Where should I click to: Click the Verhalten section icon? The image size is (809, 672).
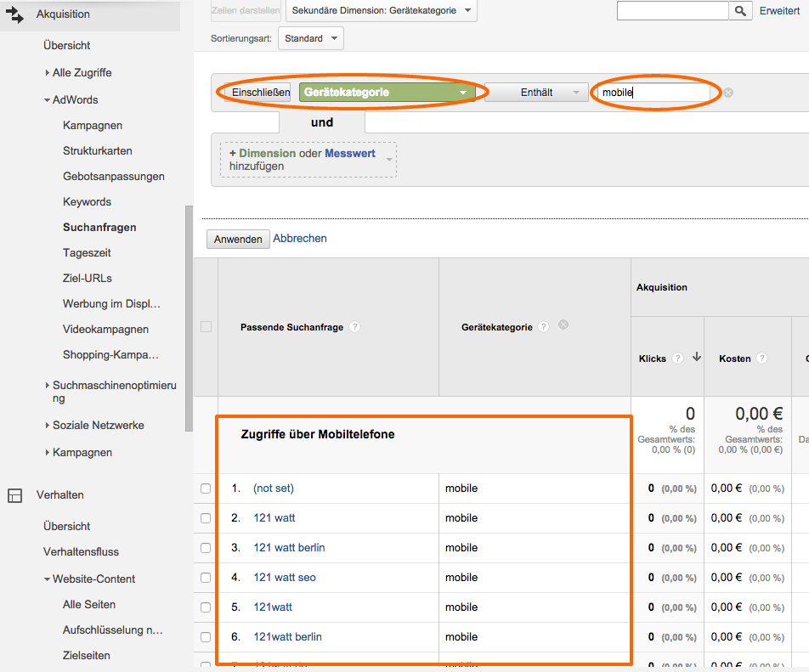14,495
